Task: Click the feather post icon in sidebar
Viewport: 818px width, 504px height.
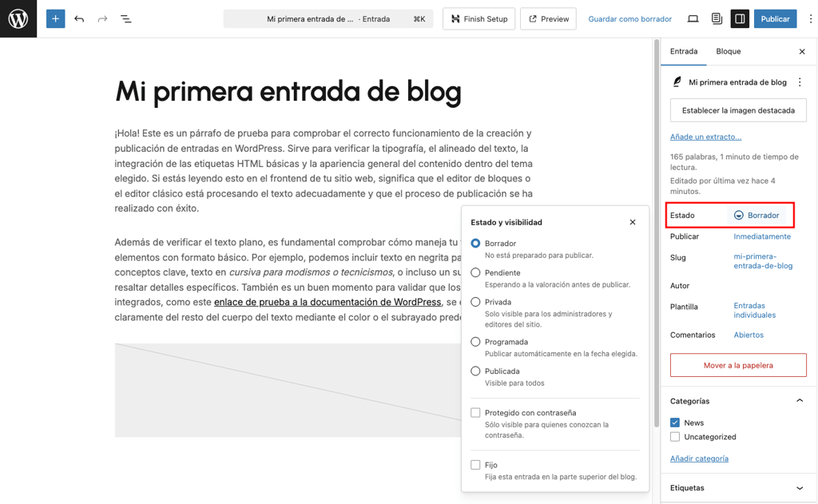Action: pyautogui.click(x=677, y=82)
